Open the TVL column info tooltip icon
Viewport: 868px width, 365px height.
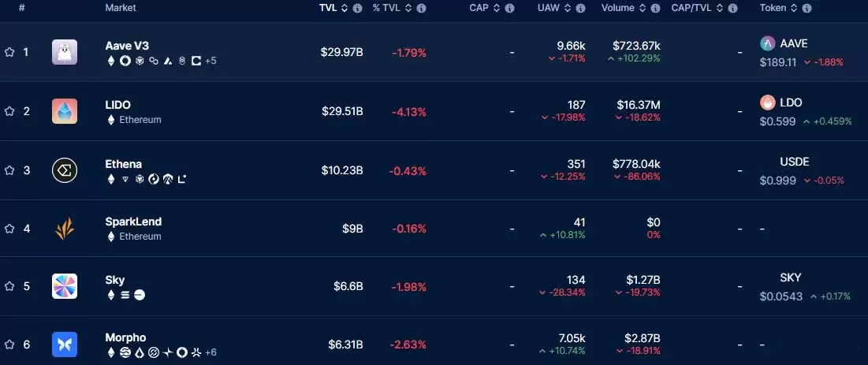357,8
